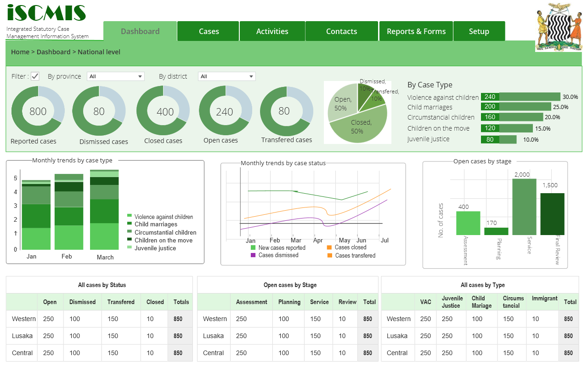588x368 pixels.
Task: Click Dashboard in the breadcrumb trail
Action: coord(54,52)
